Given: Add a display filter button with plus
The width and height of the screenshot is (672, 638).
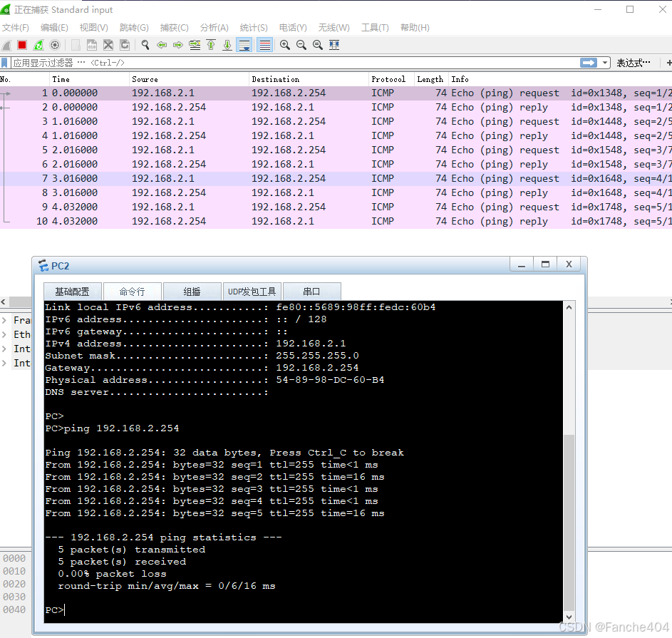Looking at the screenshot, I should 668,63.
